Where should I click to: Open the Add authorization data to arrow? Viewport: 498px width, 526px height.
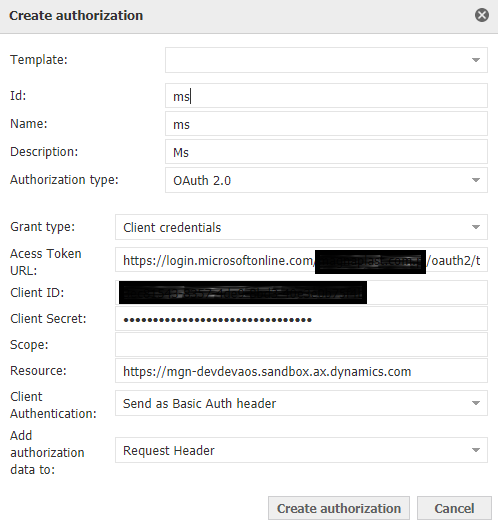coord(476,450)
